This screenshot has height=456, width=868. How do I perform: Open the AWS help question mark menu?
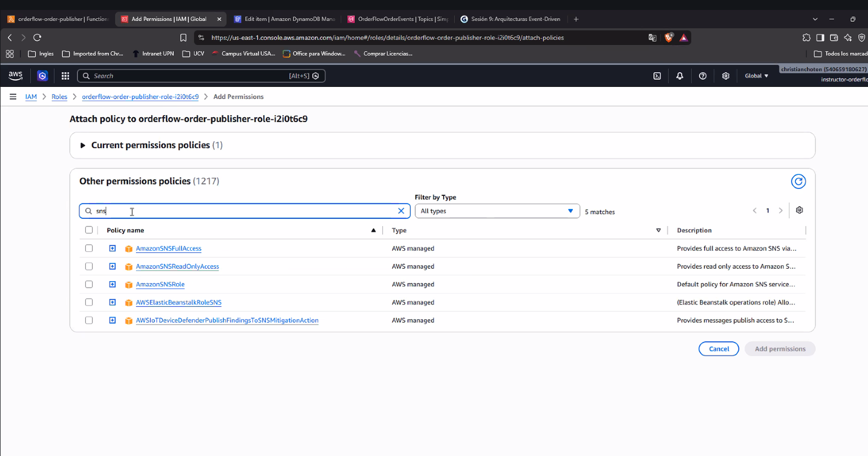pos(703,76)
